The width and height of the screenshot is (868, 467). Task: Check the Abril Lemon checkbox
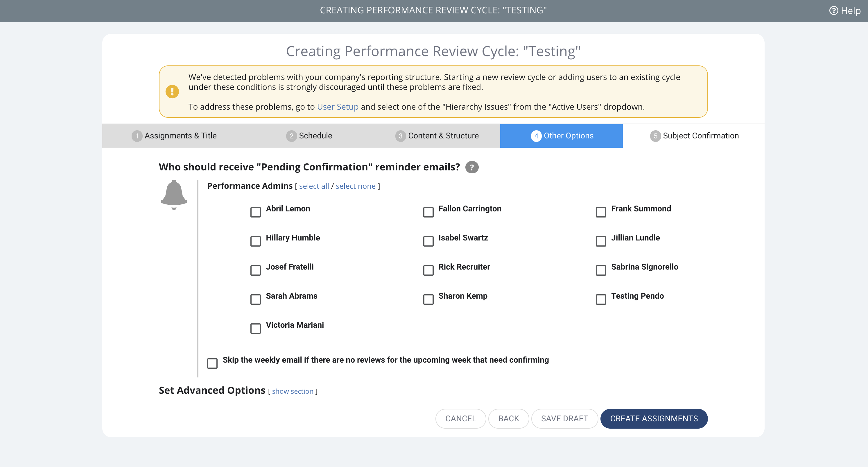(x=255, y=213)
